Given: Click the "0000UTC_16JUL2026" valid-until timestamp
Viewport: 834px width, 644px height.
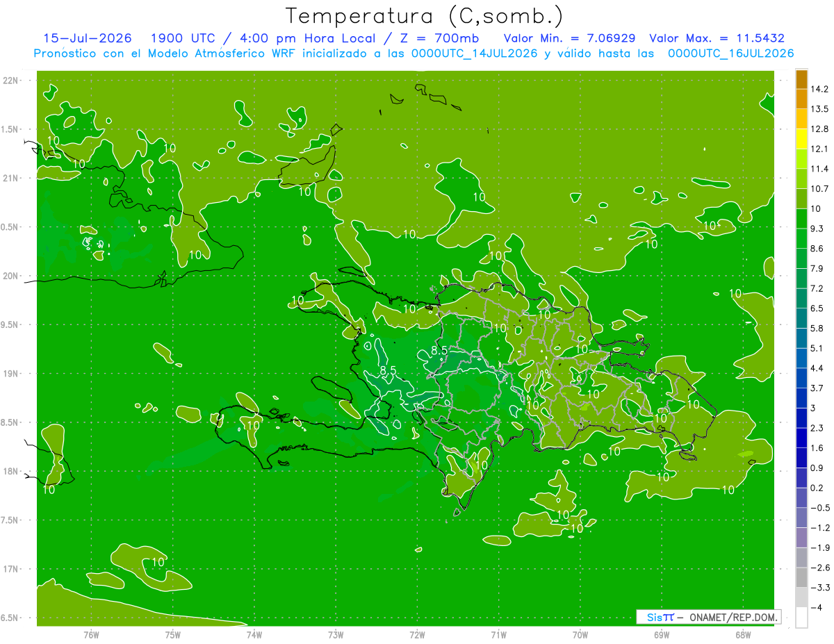Looking at the screenshot, I should 730,53.
